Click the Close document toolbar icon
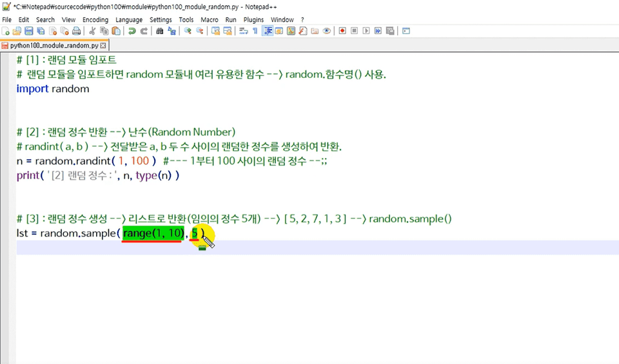This screenshot has height=364, width=619. (x=53, y=31)
